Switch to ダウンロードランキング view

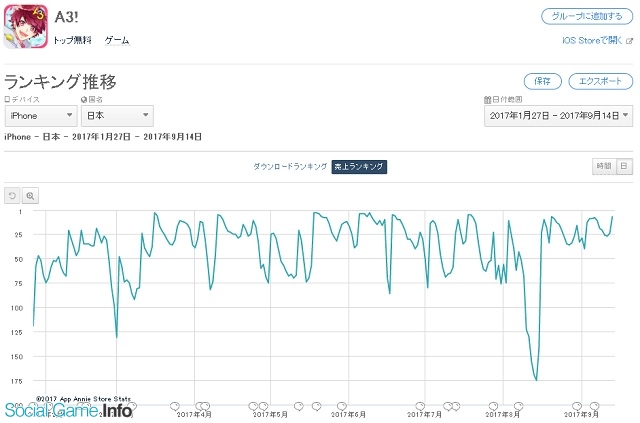click(289, 166)
